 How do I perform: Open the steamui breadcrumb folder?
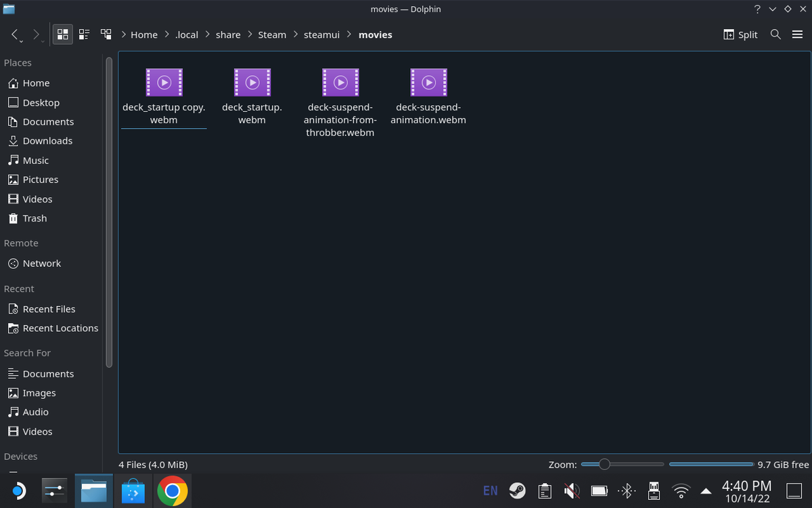[321, 35]
